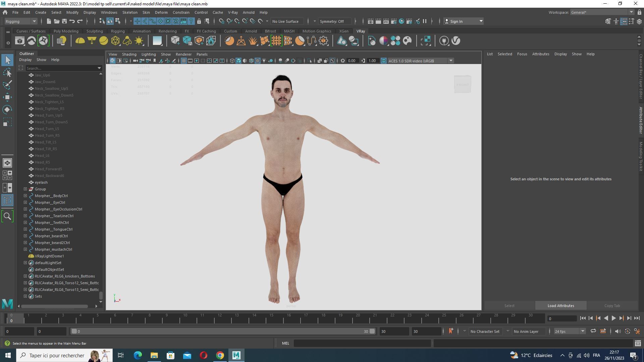Viewport: 644px width, 362px height.
Task: Toggle timeline sound speaker icon
Action: click(x=618, y=331)
